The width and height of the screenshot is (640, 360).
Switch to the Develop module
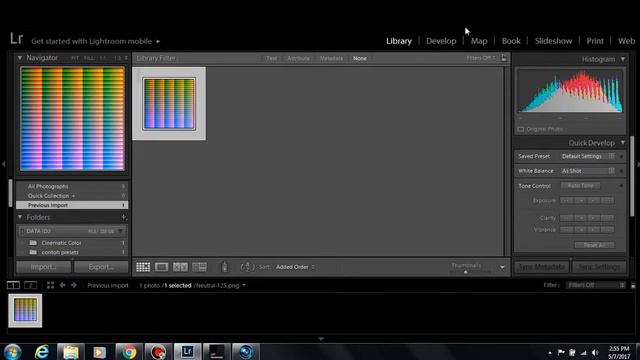pos(441,41)
